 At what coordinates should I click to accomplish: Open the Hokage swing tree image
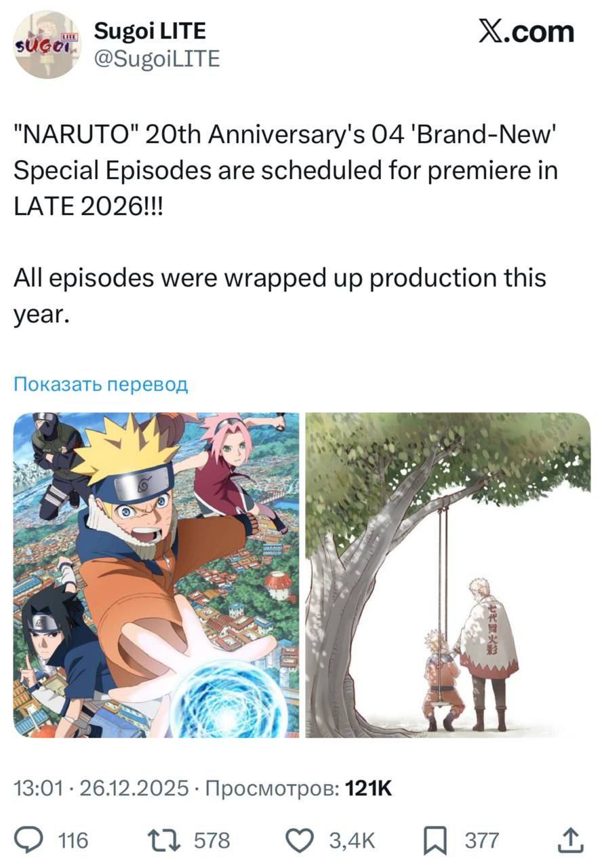pyautogui.click(x=448, y=574)
